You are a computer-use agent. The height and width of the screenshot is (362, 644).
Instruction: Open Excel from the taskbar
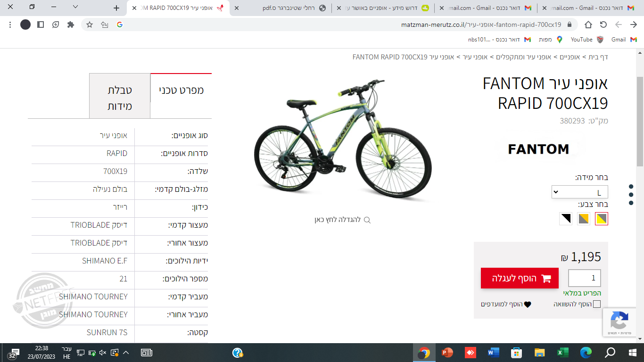pos(563,353)
